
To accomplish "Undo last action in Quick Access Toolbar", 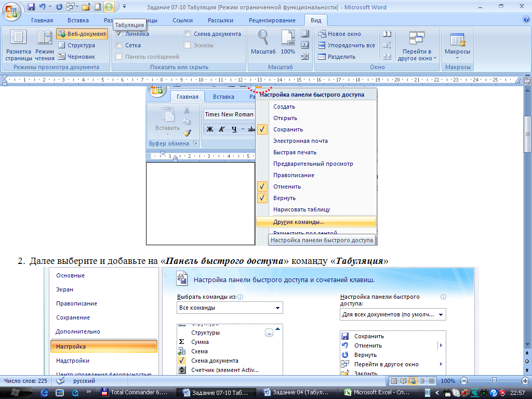I will [43, 6].
